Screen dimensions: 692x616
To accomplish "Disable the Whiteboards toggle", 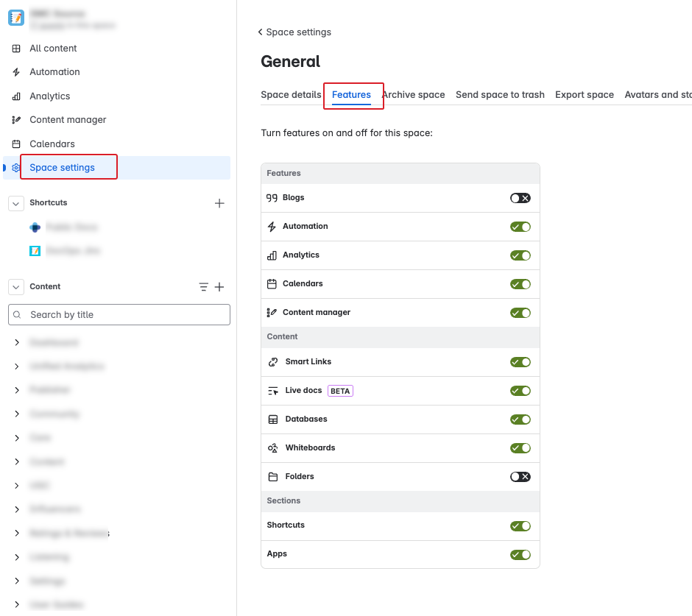I will pos(520,448).
